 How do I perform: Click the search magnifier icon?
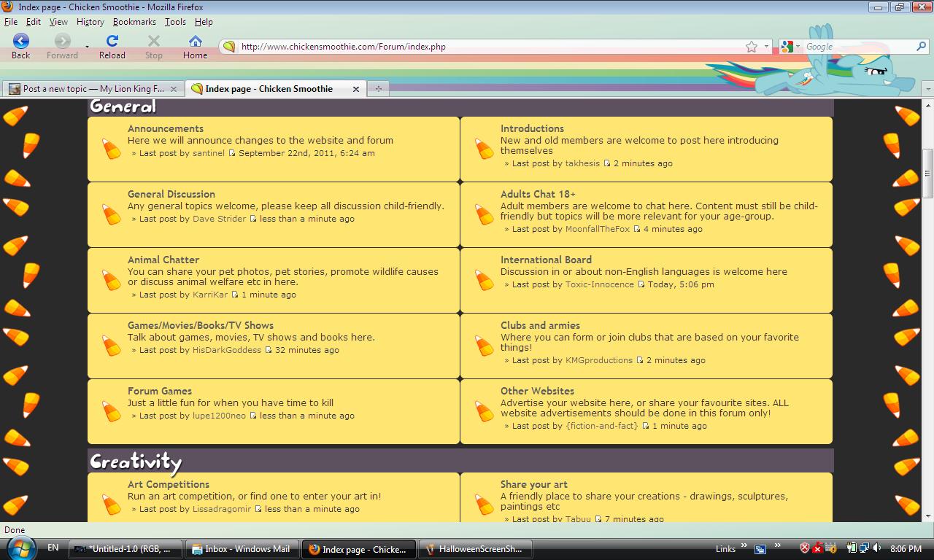(921, 47)
